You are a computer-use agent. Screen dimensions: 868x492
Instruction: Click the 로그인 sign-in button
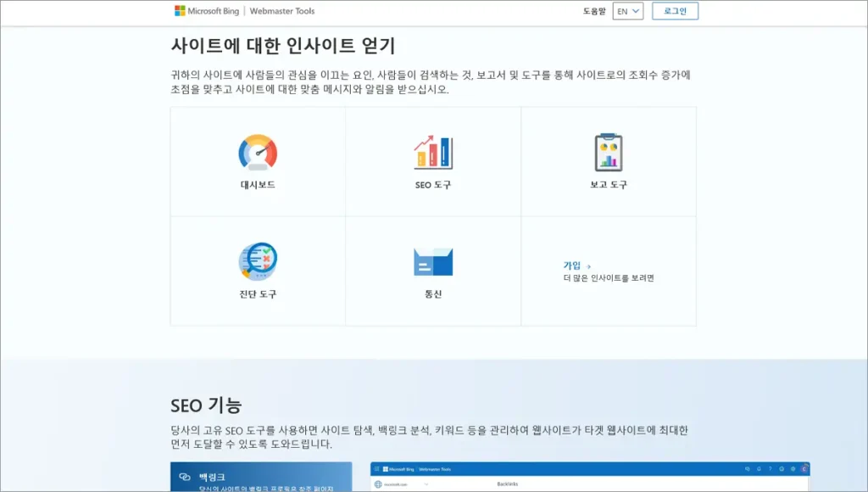click(675, 11)
